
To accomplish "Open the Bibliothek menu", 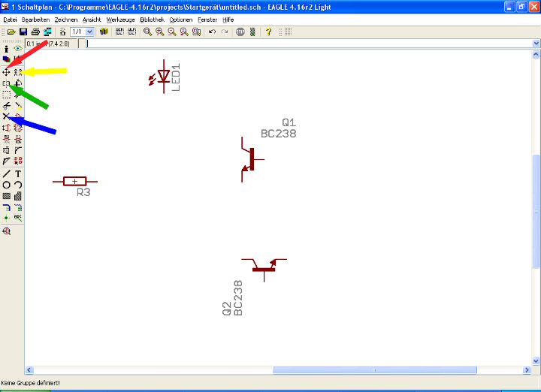I will coord(153,19).
